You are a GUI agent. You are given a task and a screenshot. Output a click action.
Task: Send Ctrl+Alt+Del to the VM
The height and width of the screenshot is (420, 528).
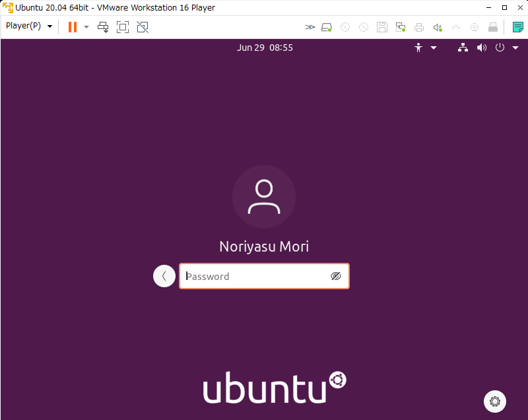click(x=103, y=27)
